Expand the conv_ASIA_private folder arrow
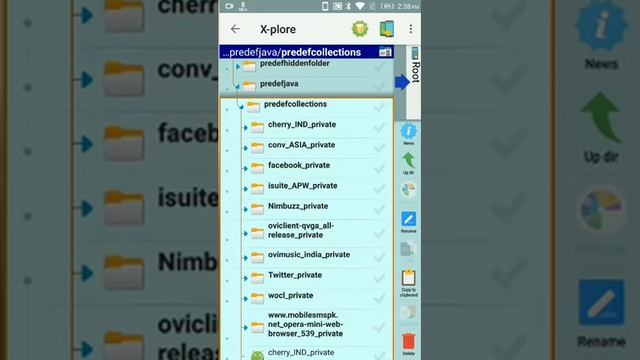640x360 pixels. [245, 148]
